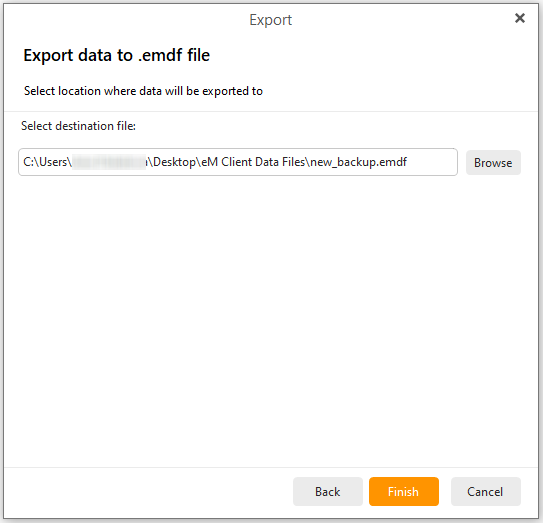
Task: Cancel the export wizard
Action: point(486,491)
